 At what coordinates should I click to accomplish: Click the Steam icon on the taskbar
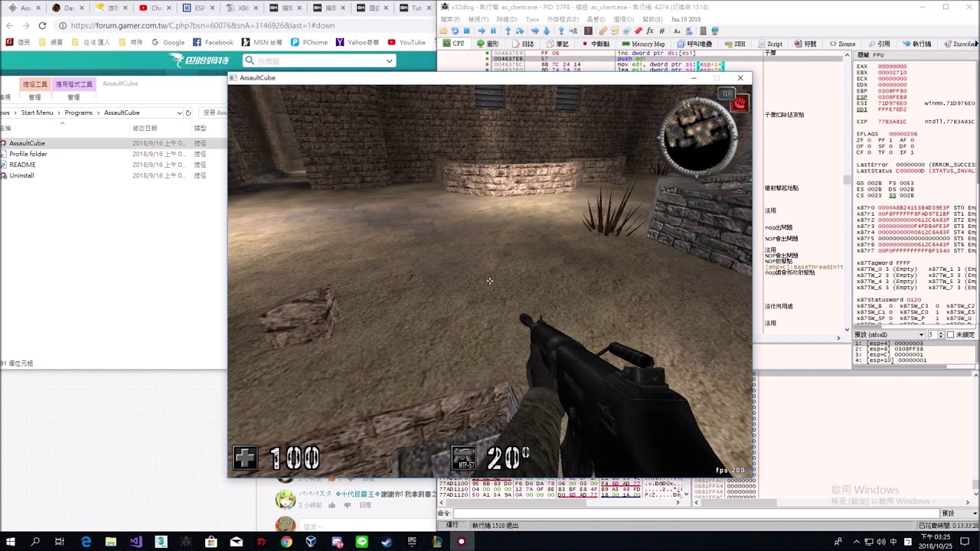point(387,542)
